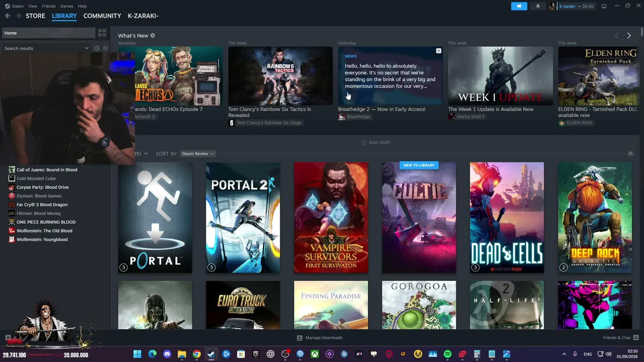Viewport: 644px width, 362px height.
Task: Switch to the LIBRARY tab
Action: point(64,16)
